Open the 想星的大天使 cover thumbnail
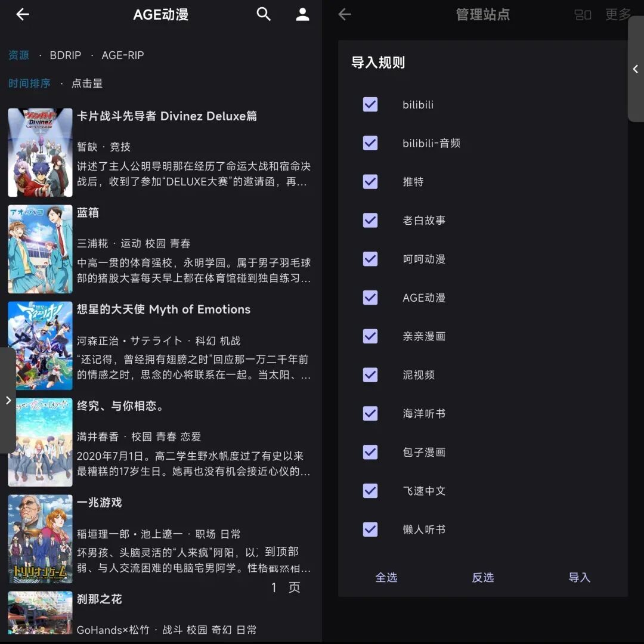 coord(41,345)
